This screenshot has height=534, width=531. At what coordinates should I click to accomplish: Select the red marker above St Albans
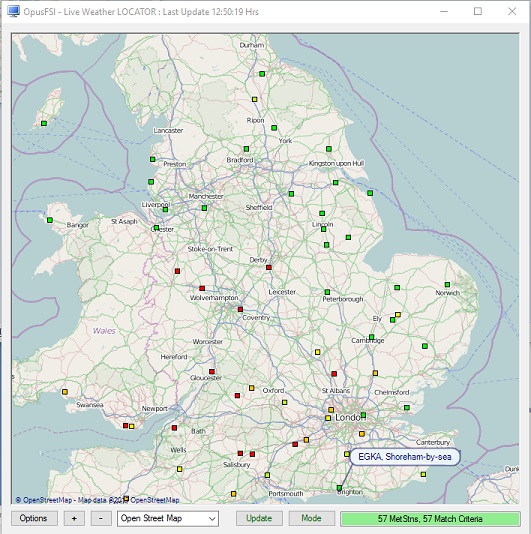(334, 374)
